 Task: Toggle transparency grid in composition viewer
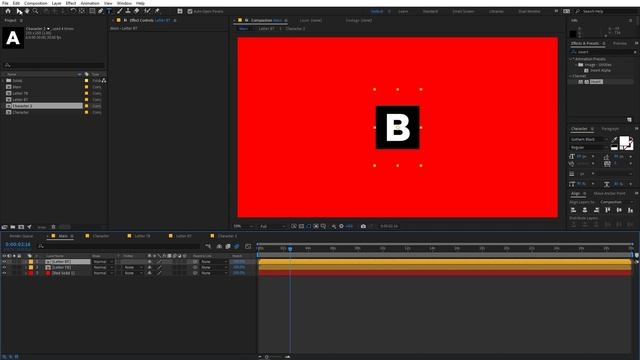point(301,226)
